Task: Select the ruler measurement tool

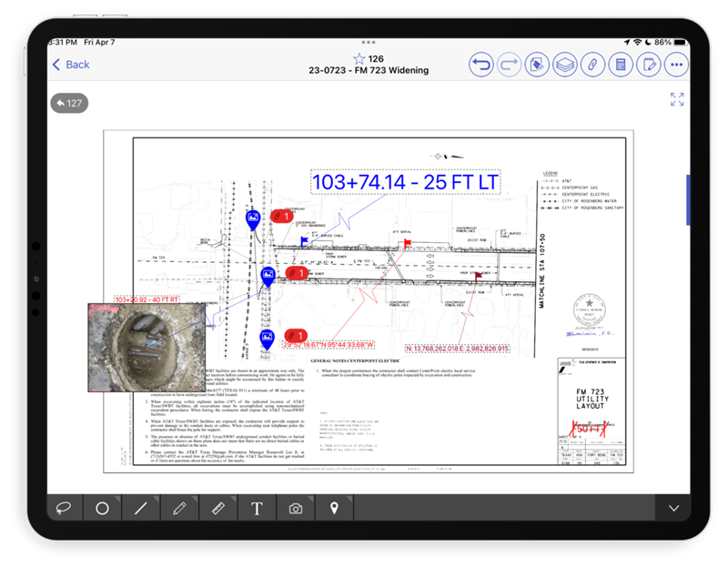Action: click(x=218, y=508)
